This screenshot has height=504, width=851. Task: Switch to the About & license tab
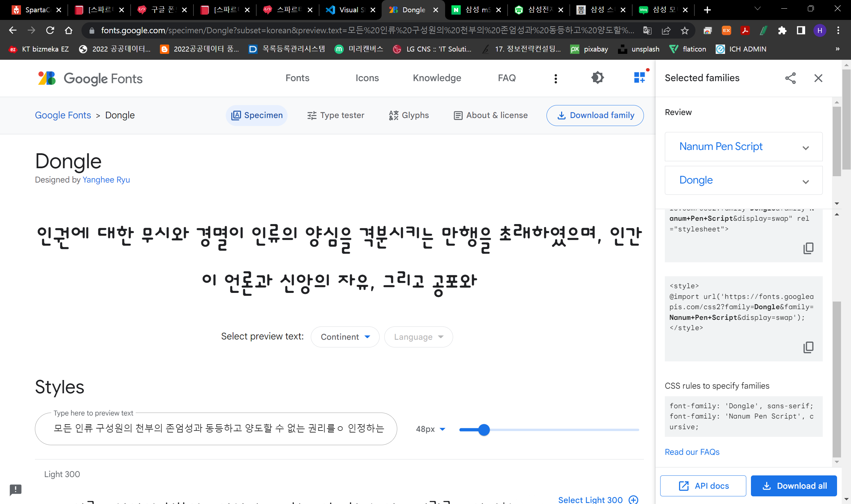point(491,115)
